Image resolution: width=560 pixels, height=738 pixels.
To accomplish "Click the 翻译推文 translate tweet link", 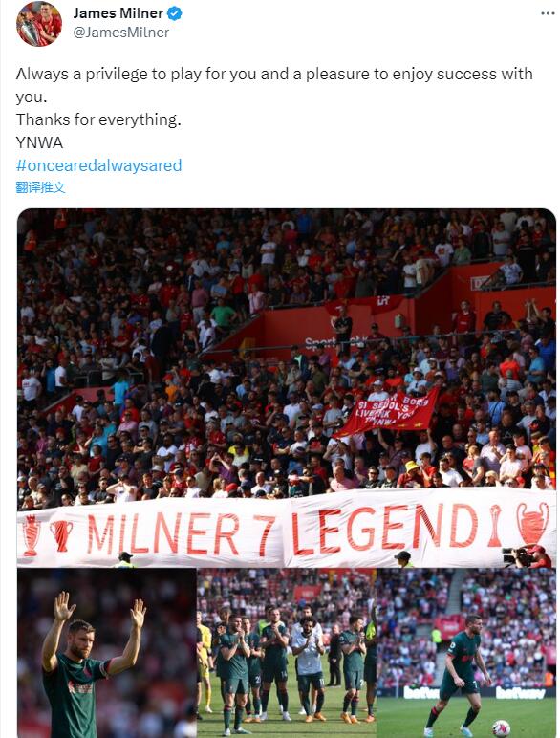I will pos(40,187).
